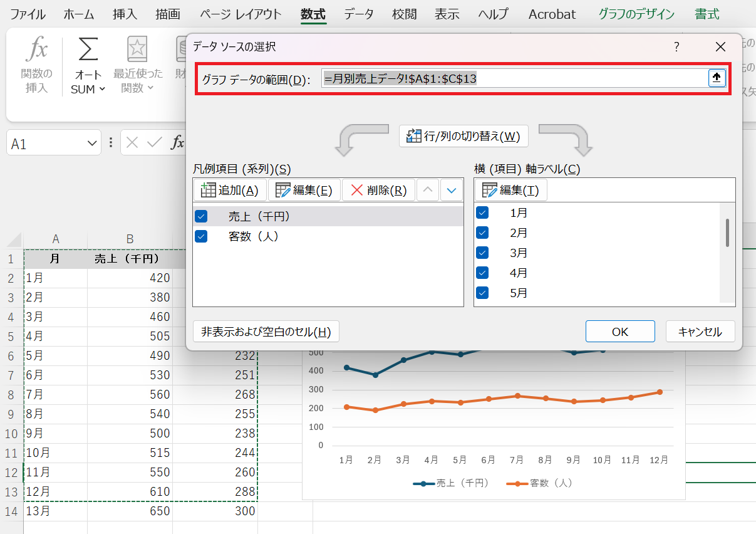Uncheck the 1月 axis label checkbox
This screenshot has width=756, height=534.
coord(482,212)
